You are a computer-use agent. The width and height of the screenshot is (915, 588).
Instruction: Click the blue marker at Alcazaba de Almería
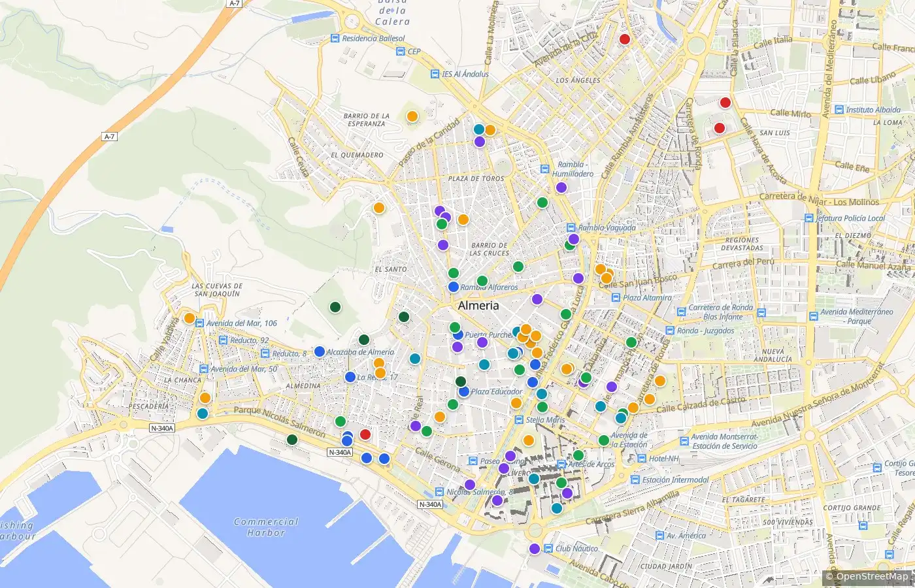point(320,351)
